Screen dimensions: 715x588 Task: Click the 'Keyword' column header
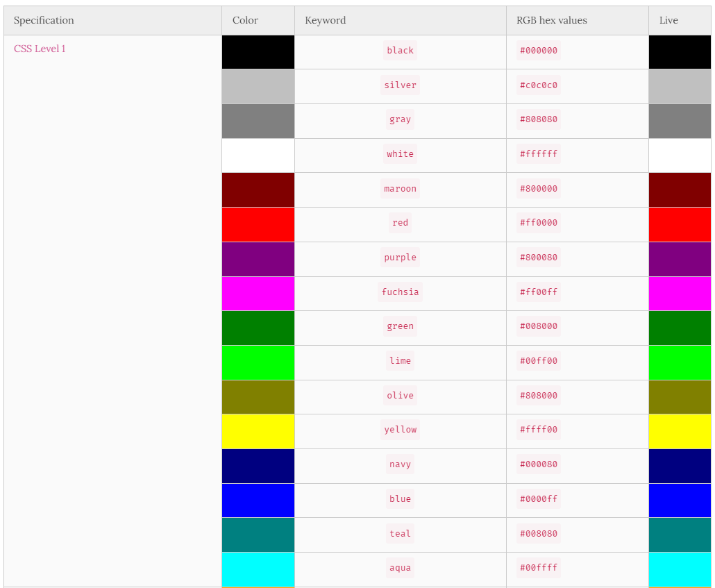point(401,21)
